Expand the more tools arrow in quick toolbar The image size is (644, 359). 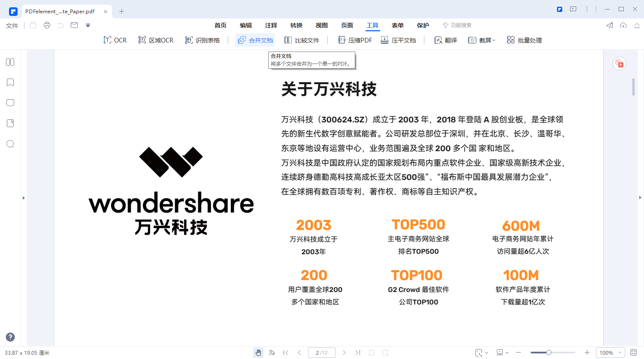pos(88,25)
